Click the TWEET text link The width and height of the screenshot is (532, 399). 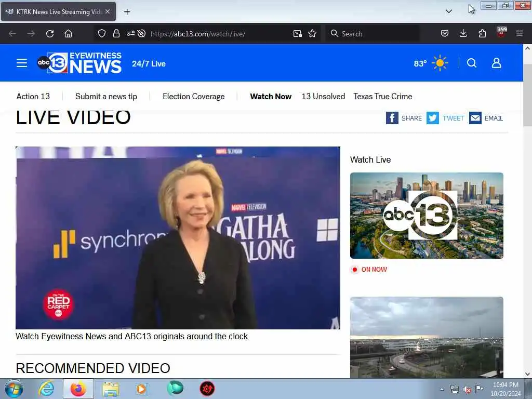coord(453,118)
